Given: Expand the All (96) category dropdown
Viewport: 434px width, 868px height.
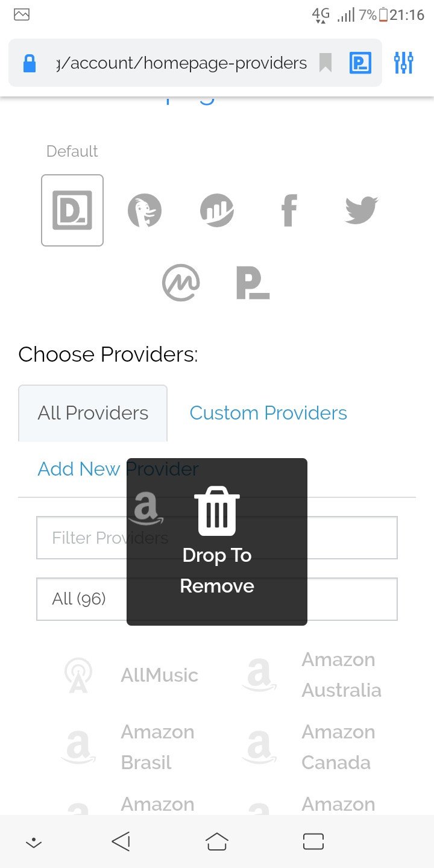Looking at the screenshot, I should click(x=80, y=599).
